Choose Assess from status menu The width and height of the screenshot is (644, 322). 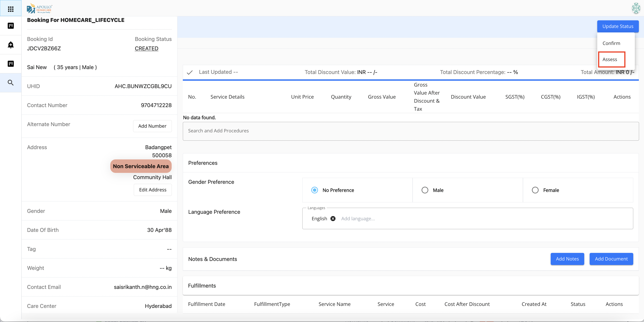click(610, 59)
